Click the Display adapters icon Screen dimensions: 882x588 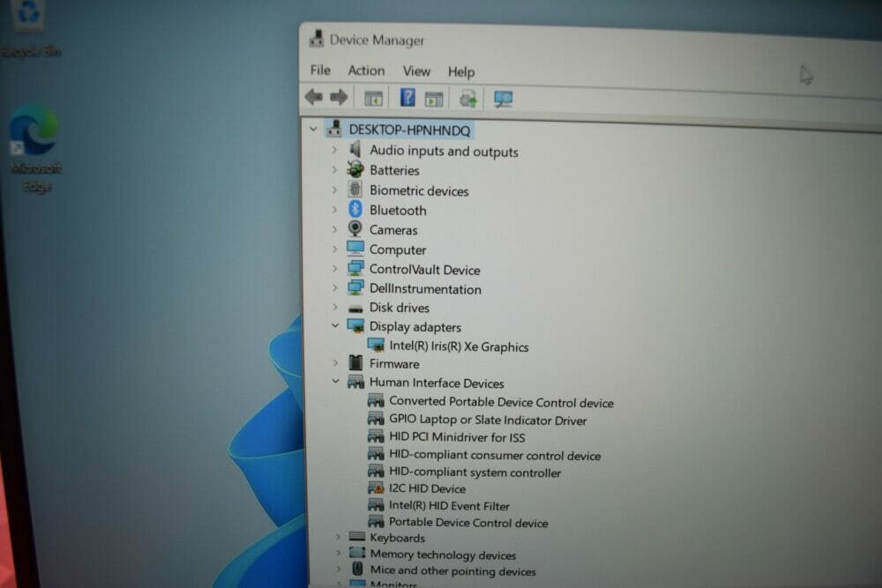pyautogui.click(x=355, y=325)
